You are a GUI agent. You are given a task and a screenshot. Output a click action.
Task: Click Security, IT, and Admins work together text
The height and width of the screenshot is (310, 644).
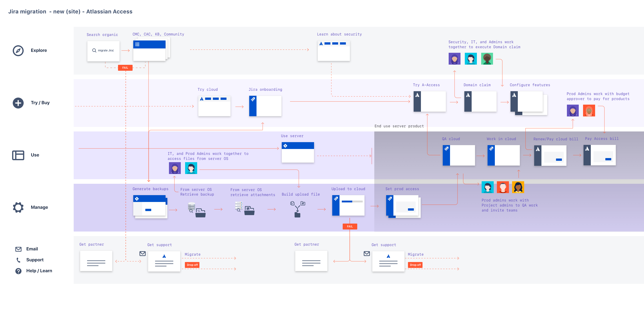[x=484, y=45]
